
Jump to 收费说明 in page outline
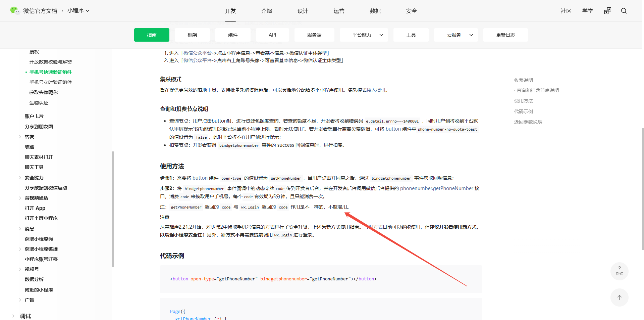[x=524, y=80]
